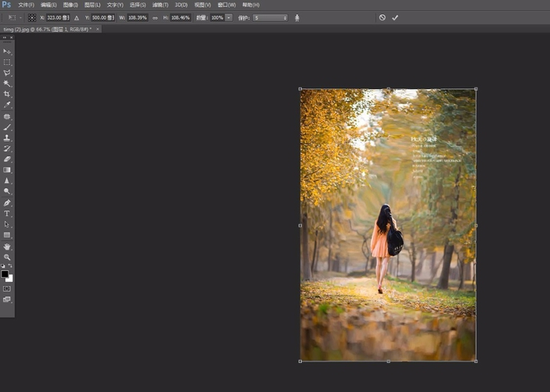Open the tool preset picker dropdown

pos(15,17)
